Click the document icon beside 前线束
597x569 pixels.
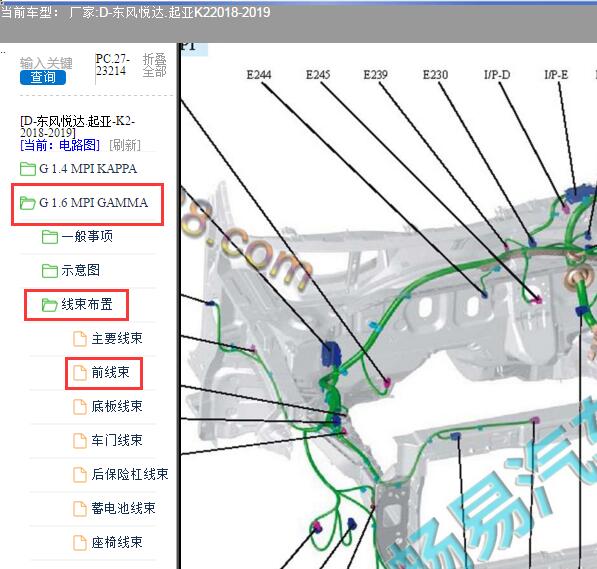(80, 372)
